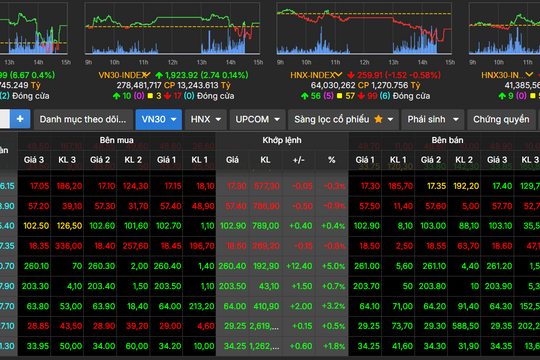Open Danh mục theo dõi tab
Viewport: 540px width, 360px height.
tap(83, 119)
